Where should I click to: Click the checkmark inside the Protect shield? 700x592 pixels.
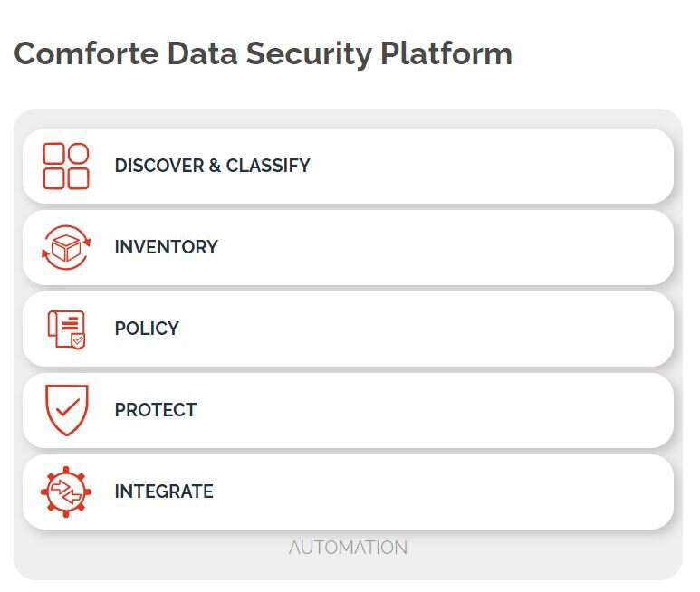click(68, 406)
